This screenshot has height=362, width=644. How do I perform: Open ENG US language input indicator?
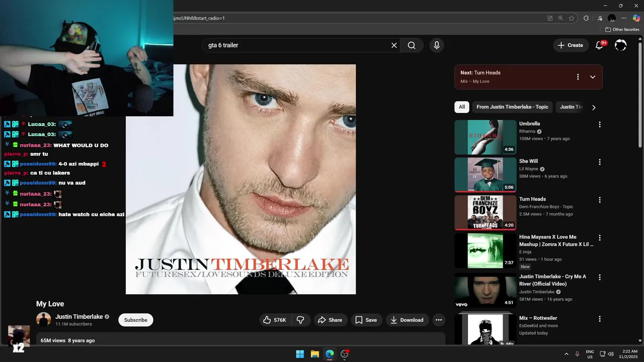tap(590, 354)
